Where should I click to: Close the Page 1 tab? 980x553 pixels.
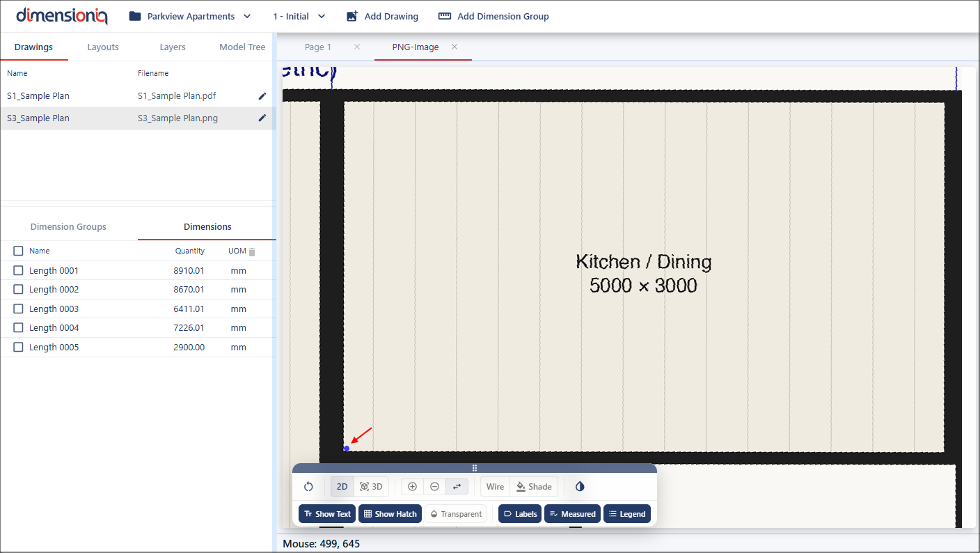pos(357,47)
